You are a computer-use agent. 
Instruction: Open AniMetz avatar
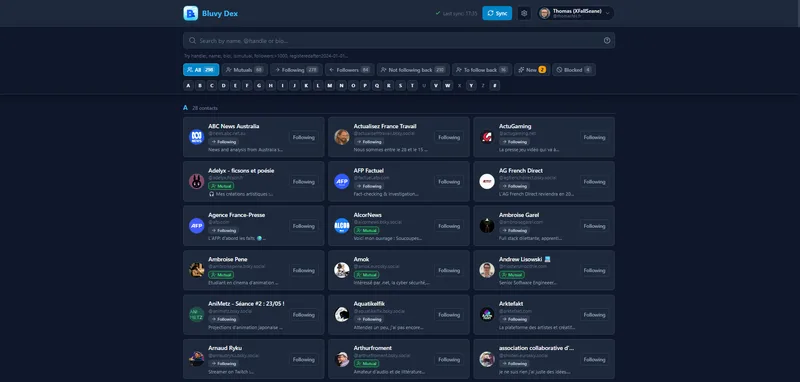click(196, 315)
